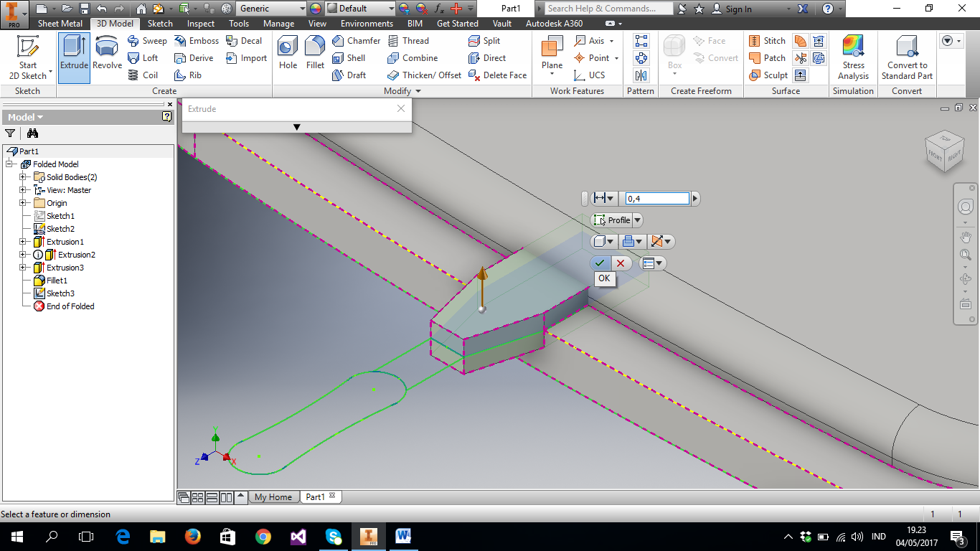Expand the Solid Bodies(2) browser node
This screenshot has width=980, height=551.
[x=23, y=176]
